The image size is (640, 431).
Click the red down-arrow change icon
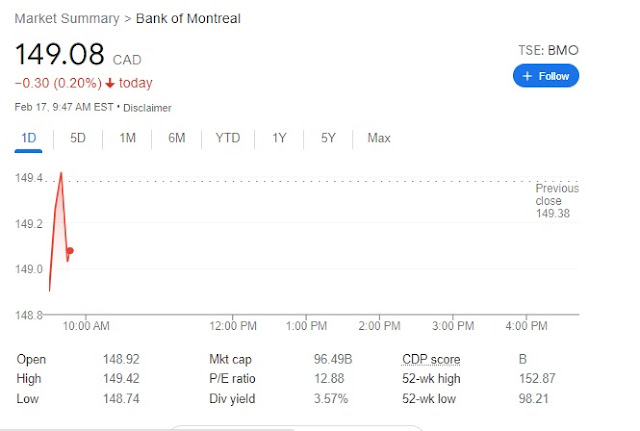point(110,83)
